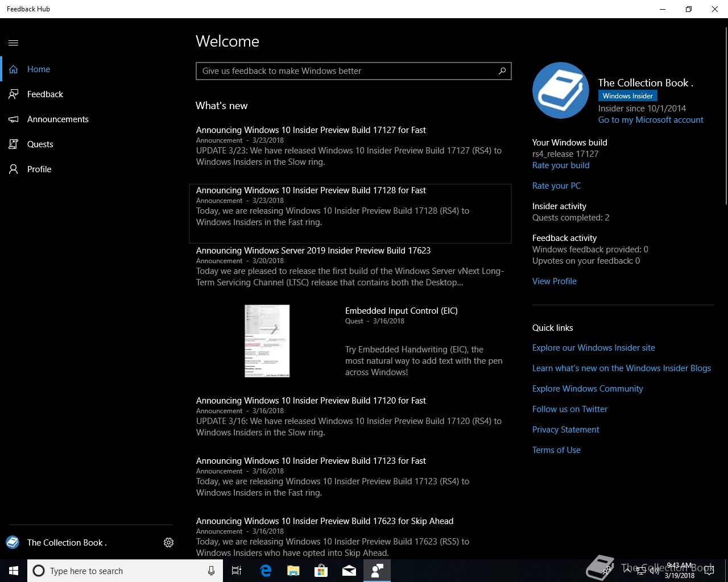Viewport: 728px width, 582px height.
Task: Click the 'Rate your build' link
Action: tap(561, 165)
